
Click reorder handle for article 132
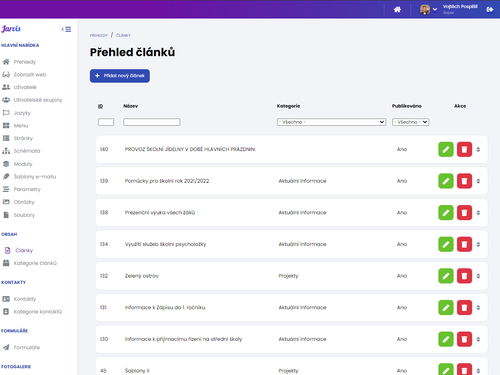coord(478,276)
